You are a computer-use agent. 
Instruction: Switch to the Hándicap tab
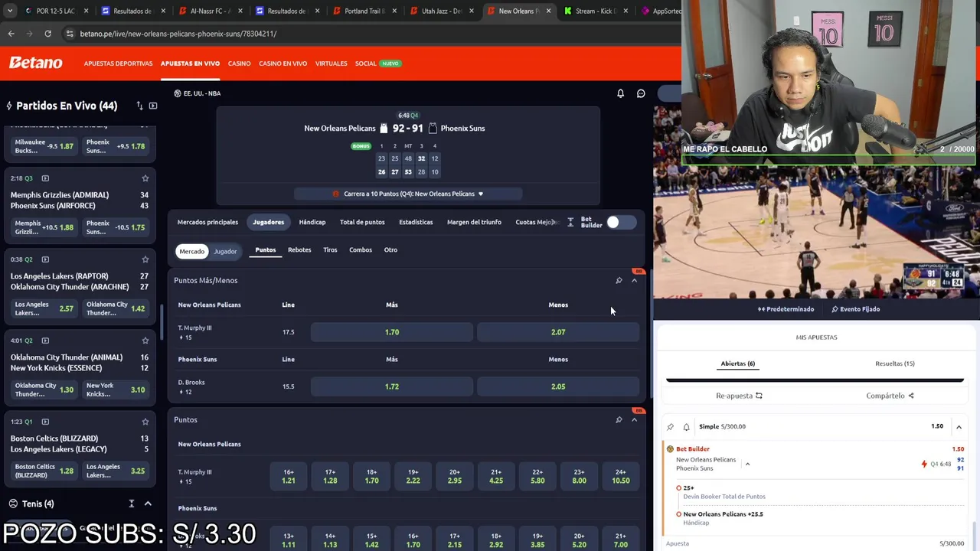click(312, 222)
